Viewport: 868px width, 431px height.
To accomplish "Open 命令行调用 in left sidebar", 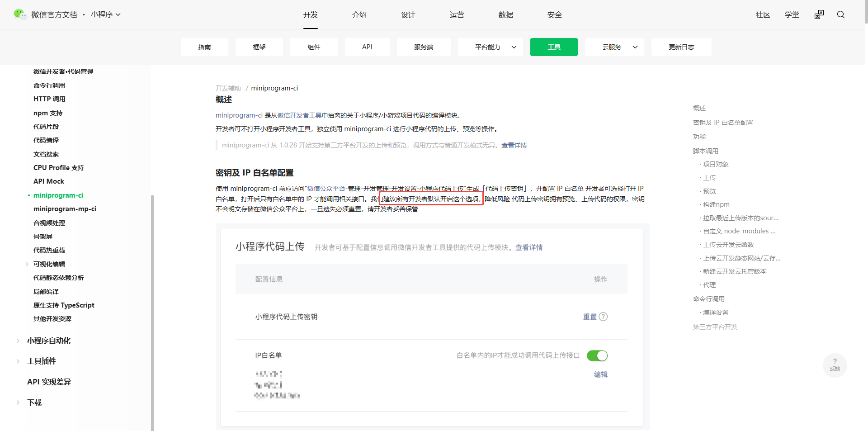I will coord(49,85).
